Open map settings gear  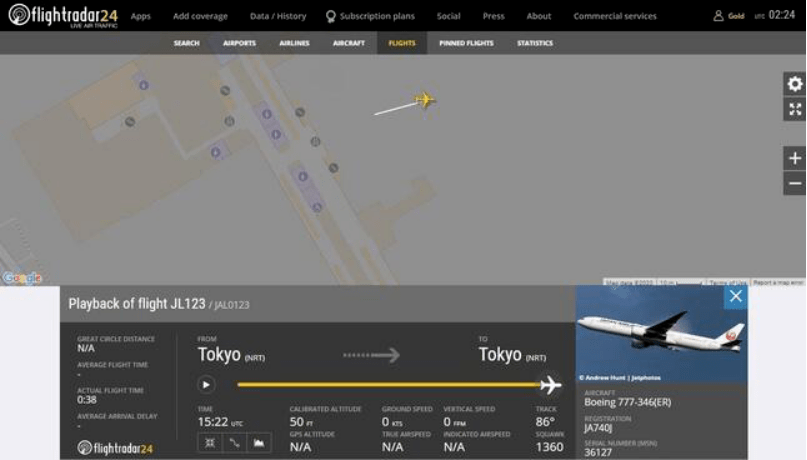point(795,84)
